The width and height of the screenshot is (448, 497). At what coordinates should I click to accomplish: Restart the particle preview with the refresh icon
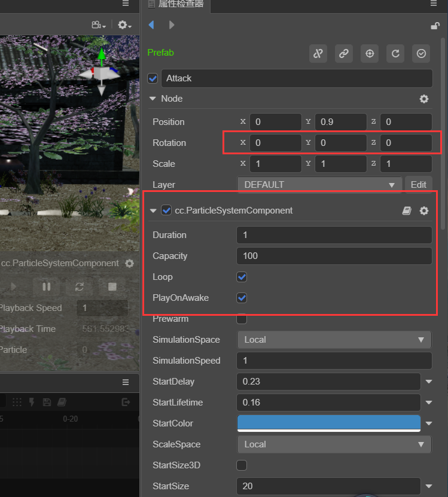(80, 287)
